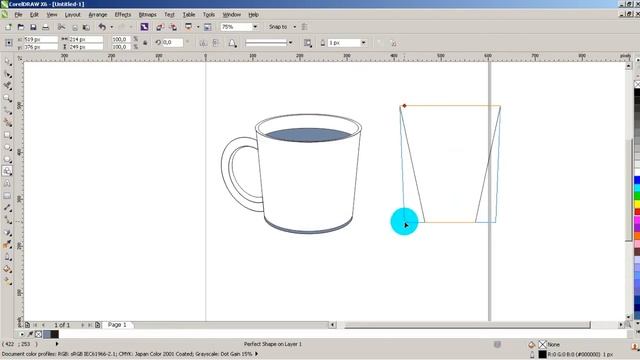Open the Wrap text flyout
Viewport: 640px width, 360px height.
pyautogui.click(x=308, y=43)
